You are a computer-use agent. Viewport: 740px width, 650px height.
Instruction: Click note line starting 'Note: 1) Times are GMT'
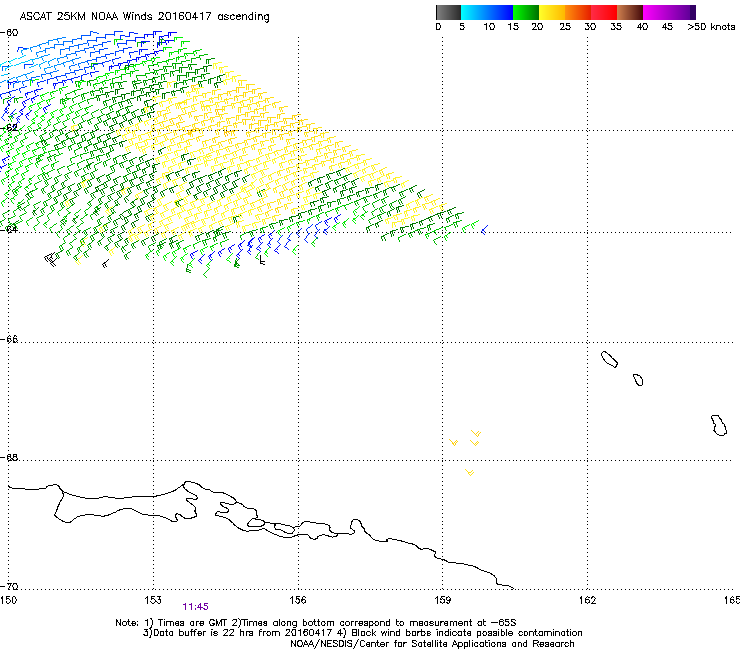(315, 623)
